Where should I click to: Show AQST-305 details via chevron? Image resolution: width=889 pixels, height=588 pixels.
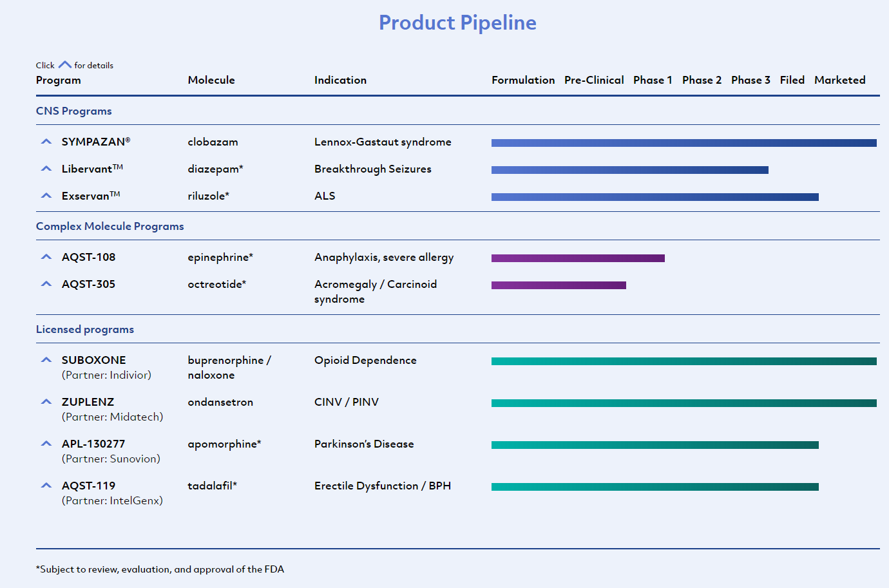[46, 284]
